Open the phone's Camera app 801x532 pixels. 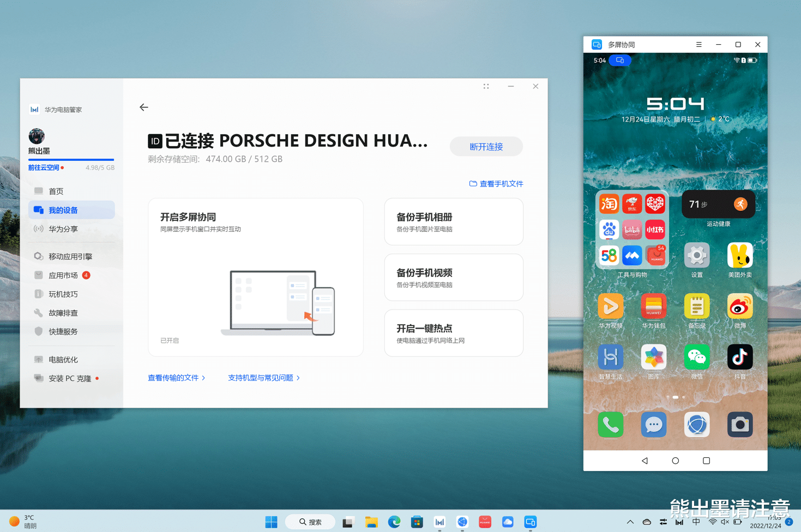click(x=739, y=425)
